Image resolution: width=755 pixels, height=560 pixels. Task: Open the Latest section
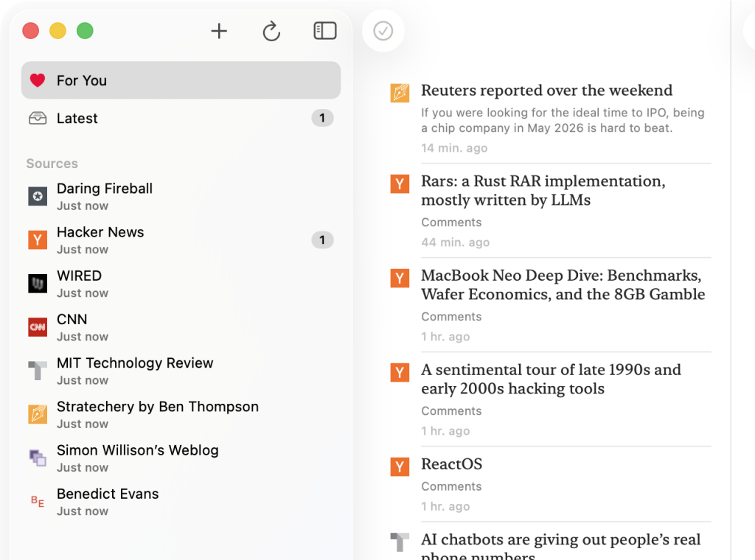click(x=181, y=118)
